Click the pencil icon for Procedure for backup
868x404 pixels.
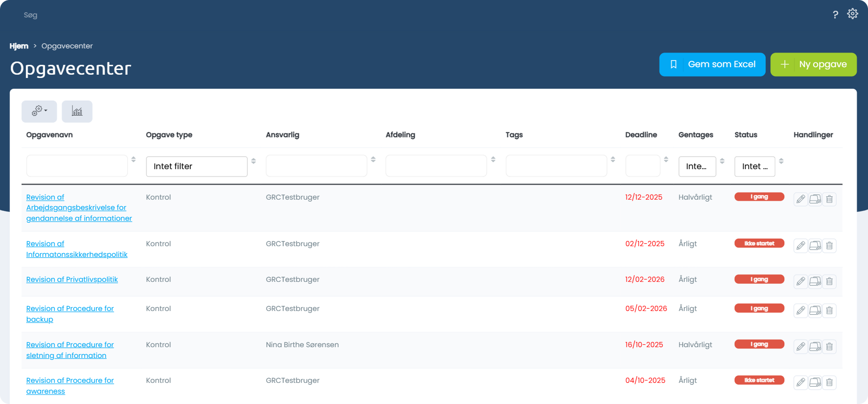pyautogui.click(x=801, y=311)
